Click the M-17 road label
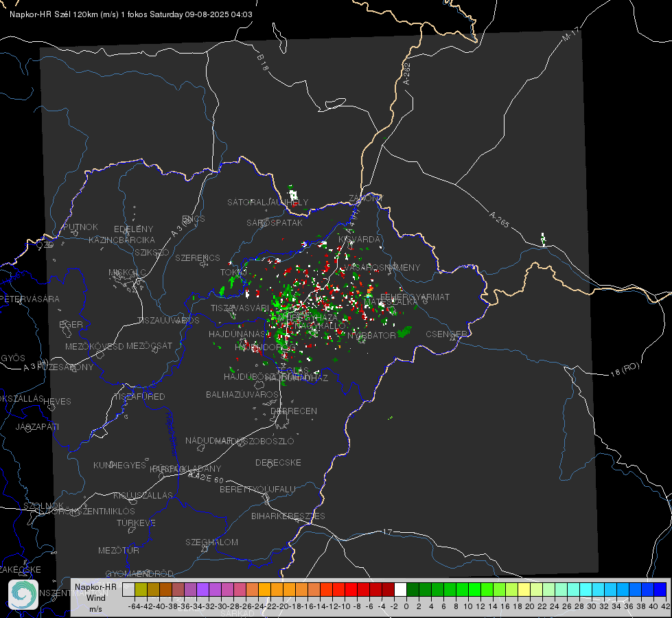Image resolution: width=672 pixels, height=618 pixels. pos(571,34)
